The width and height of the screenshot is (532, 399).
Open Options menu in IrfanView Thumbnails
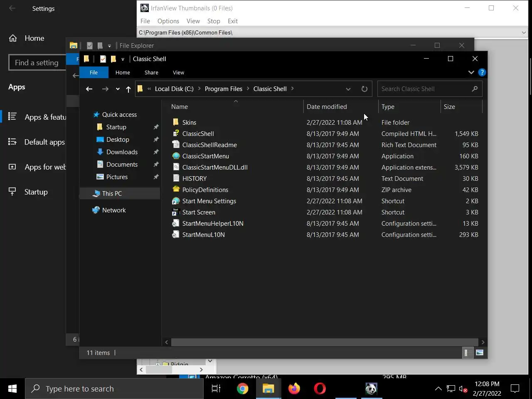pyautogui.click(x=168, y=21)
